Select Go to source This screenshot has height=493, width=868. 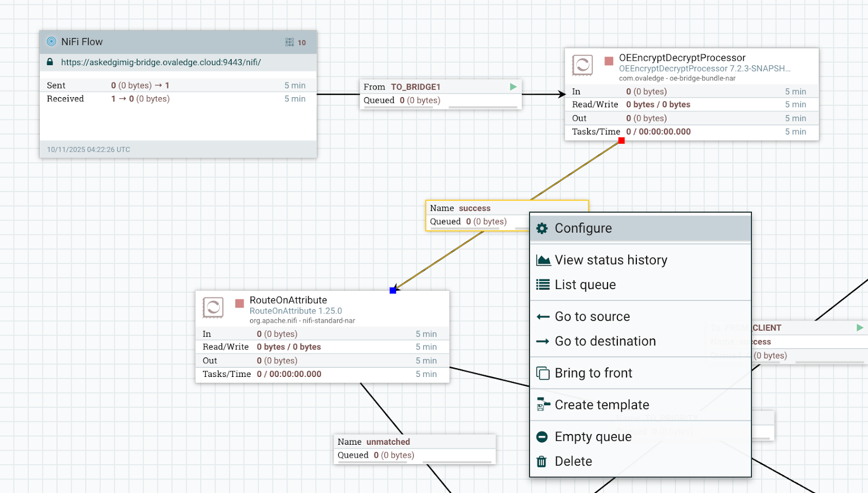pos(592,317)
